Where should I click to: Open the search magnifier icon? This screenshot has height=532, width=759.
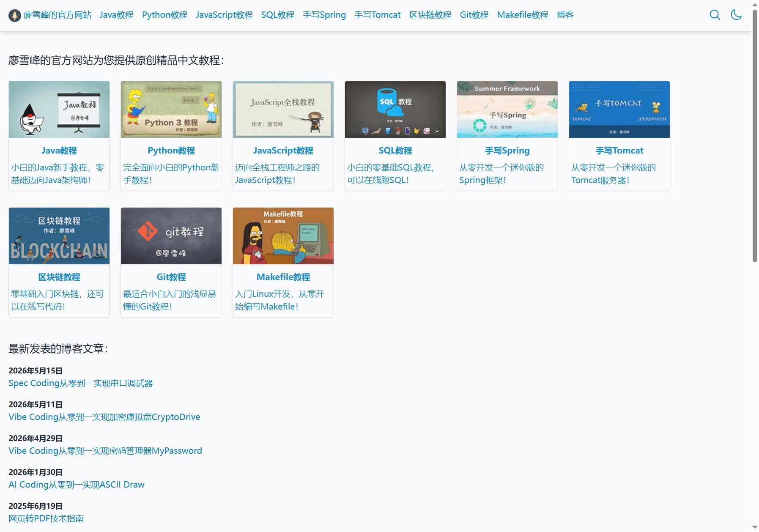coord(715,15)
